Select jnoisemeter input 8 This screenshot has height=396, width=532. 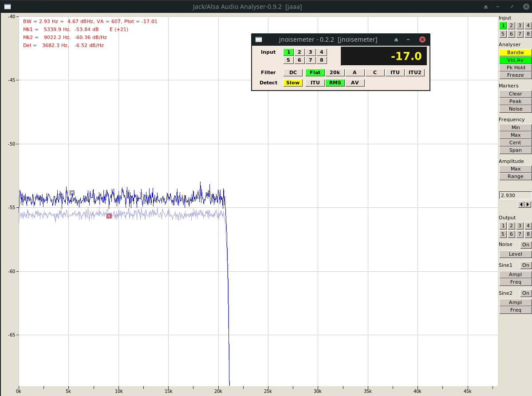click(322, 60)
